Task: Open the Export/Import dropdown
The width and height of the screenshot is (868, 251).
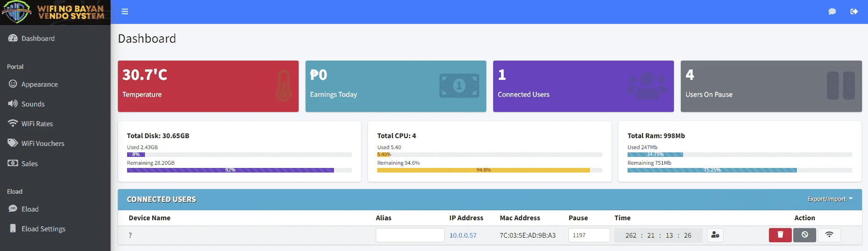Action: click(830, 199)
